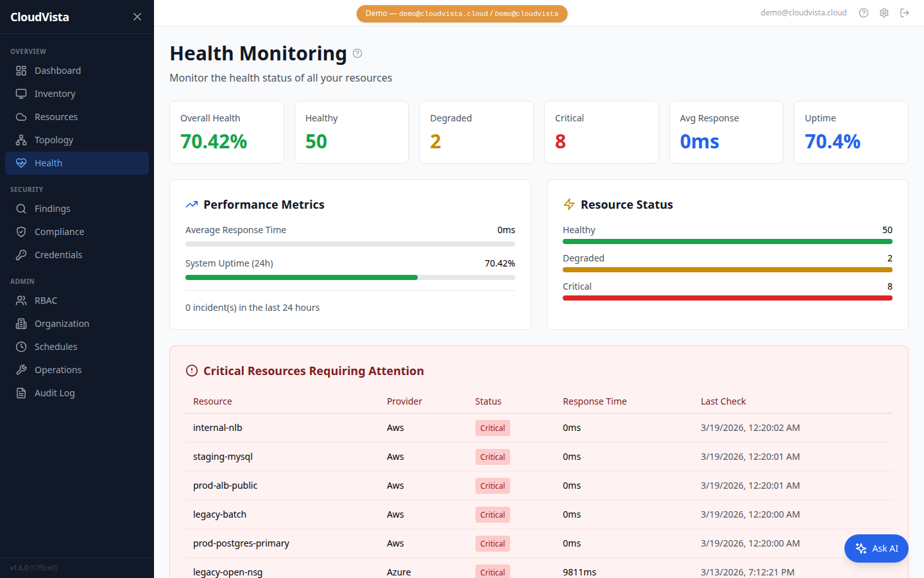Open the help question-mark icon
Image resolution: width=924 pixels, height=578 pixels.
[x=863, y=12]
